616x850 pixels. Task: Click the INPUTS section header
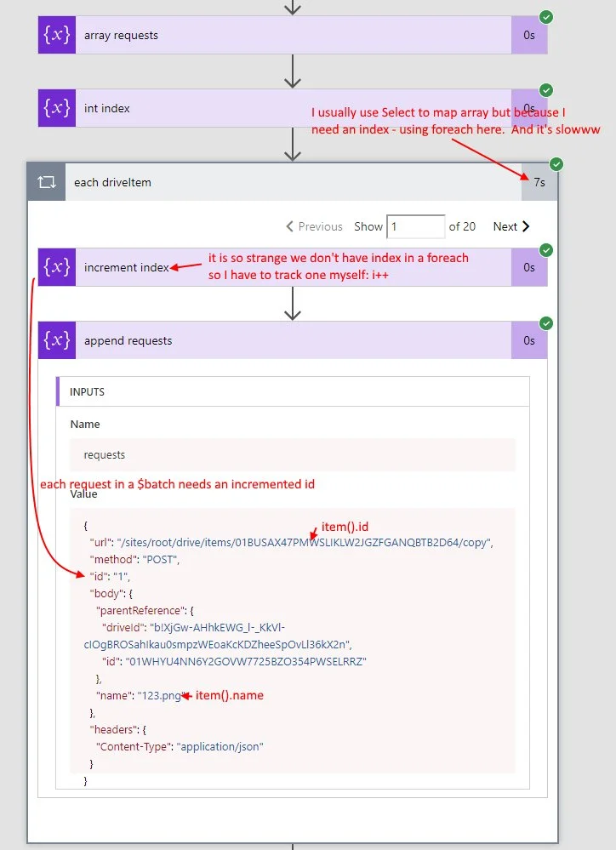[x=87, y=391]
